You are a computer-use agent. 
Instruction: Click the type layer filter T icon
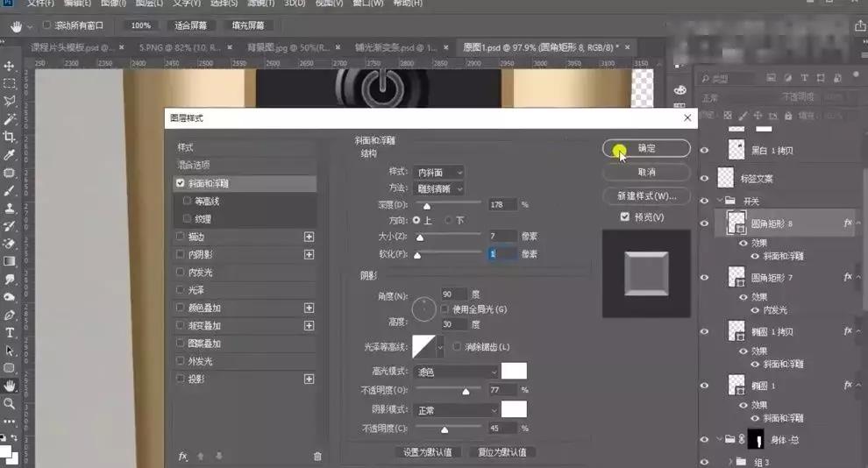pyautogui.click(x=804, y=78)
